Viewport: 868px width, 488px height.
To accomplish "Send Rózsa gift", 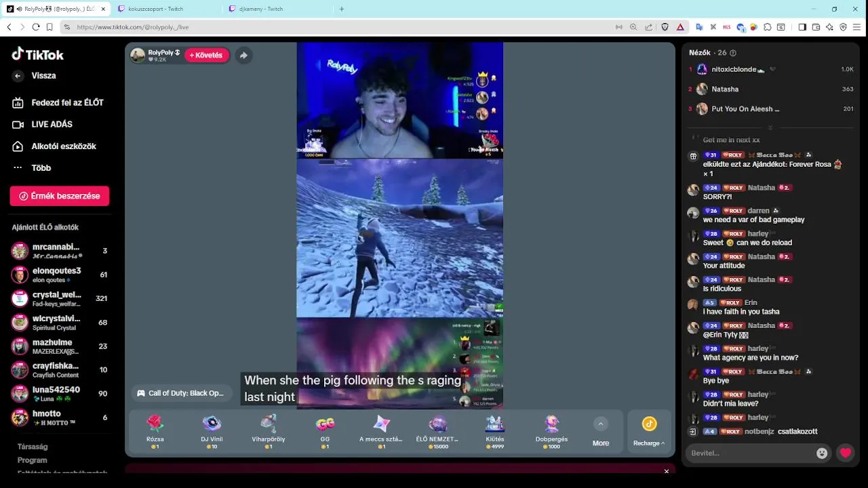I will (155, 432).
